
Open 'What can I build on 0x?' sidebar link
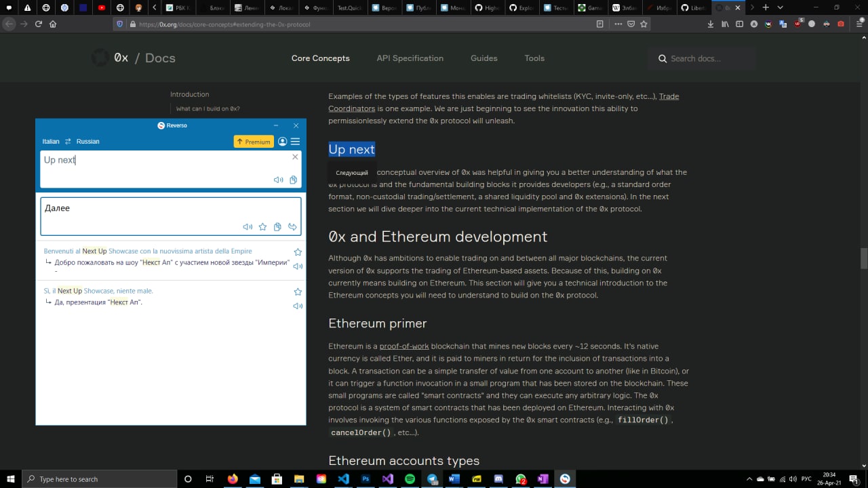coord(208,108)
